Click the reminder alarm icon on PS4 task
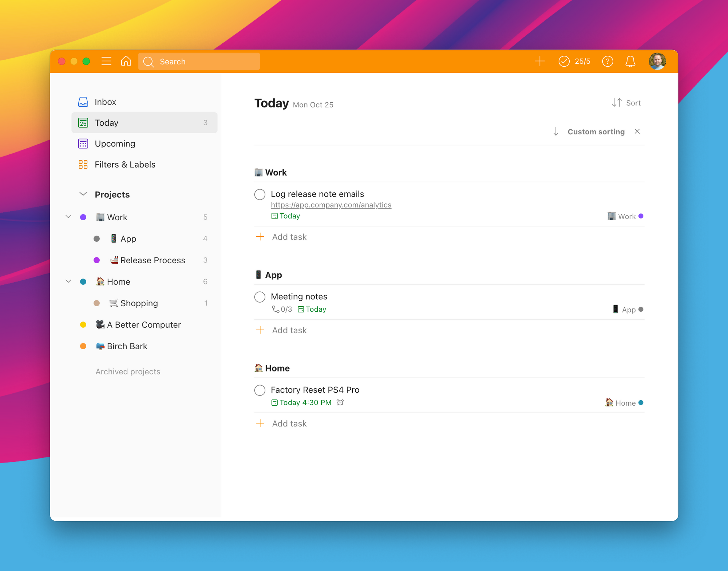This screenshot has width=728, height=571. click(340, 402)
